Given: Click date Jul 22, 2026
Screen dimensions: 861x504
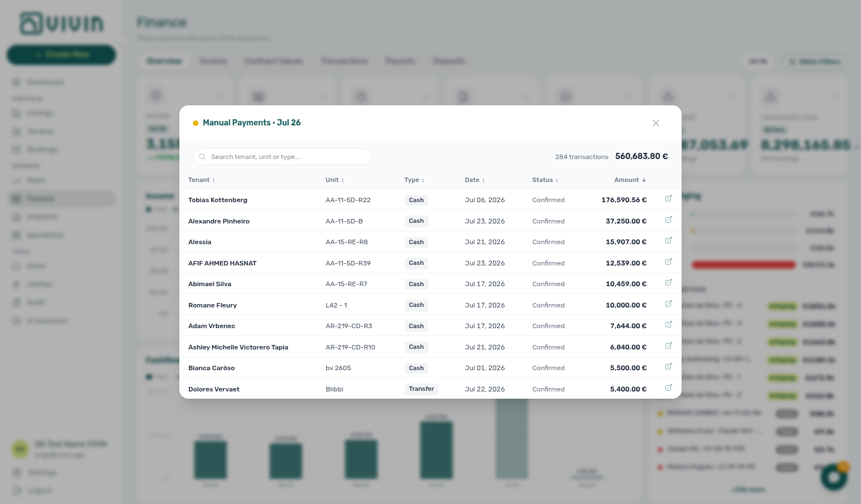Looking at the screenshot, I should 485,389.
